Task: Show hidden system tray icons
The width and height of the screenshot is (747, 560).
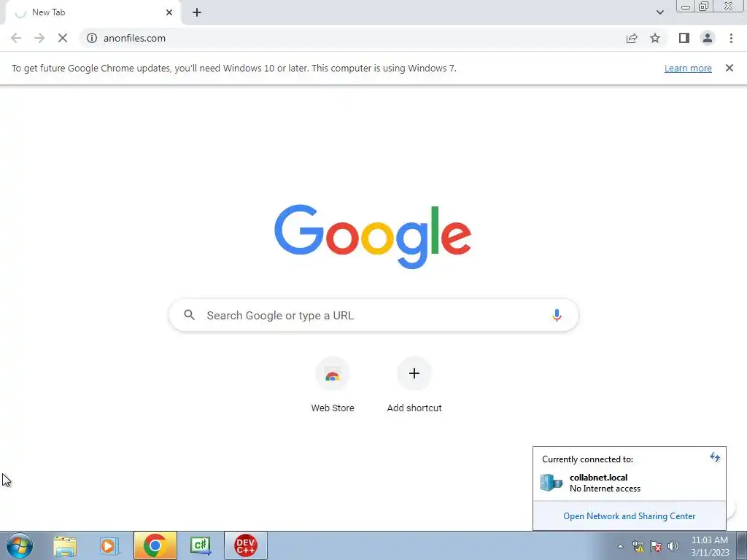Action: (620, 546)
